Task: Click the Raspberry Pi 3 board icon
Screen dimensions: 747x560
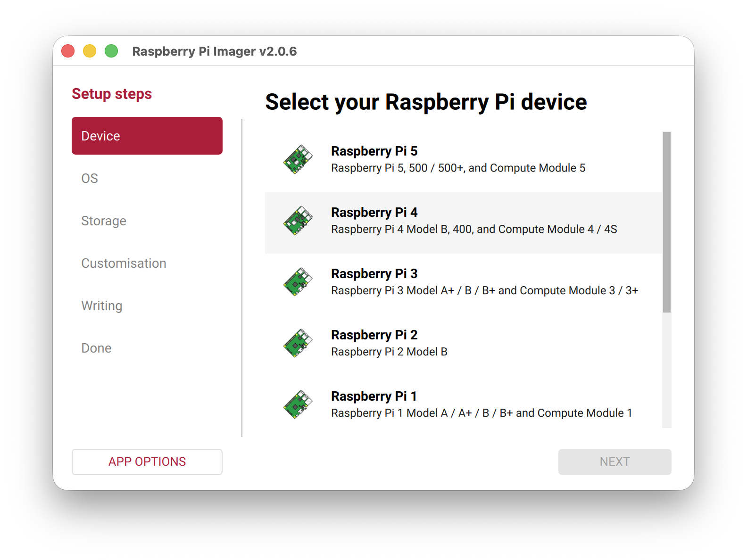Action: (x=298, y=282)
